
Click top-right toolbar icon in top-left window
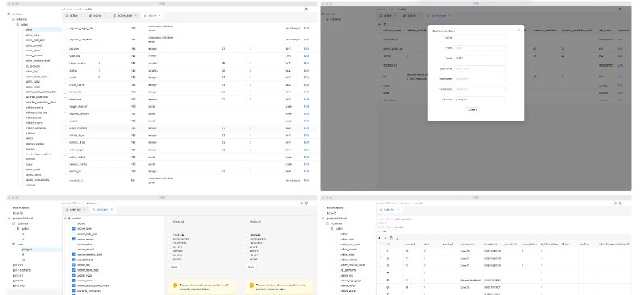point(306,9)
